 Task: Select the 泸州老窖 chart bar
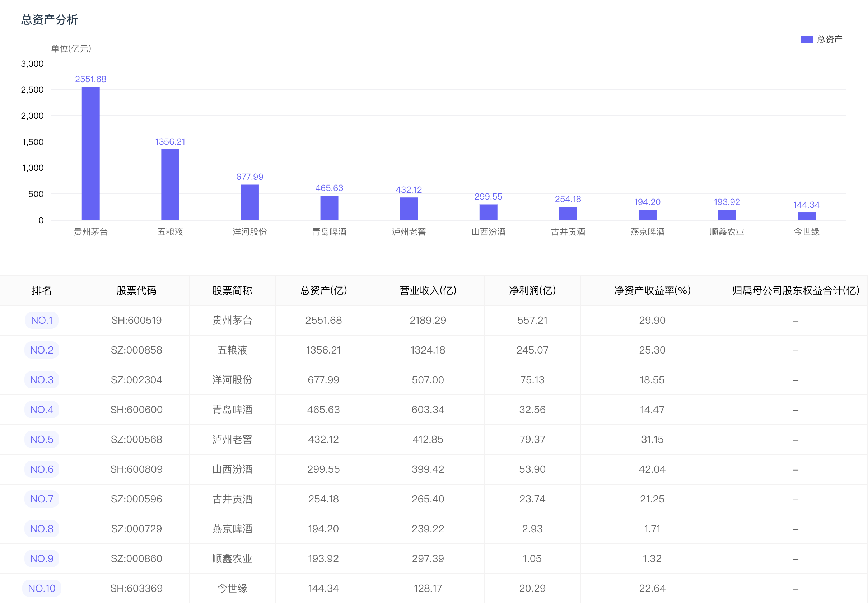pyautogui.click(x=409, y=209)
